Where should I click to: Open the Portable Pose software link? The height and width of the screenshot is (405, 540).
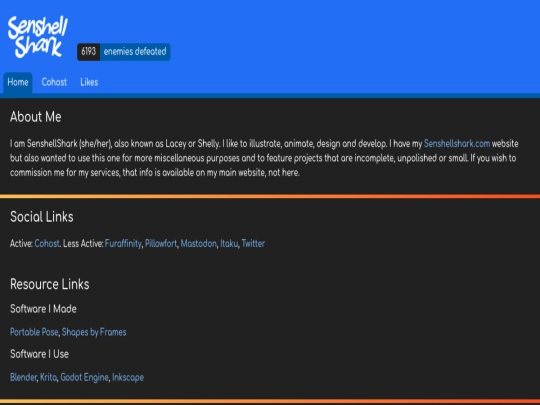[34, 332]
